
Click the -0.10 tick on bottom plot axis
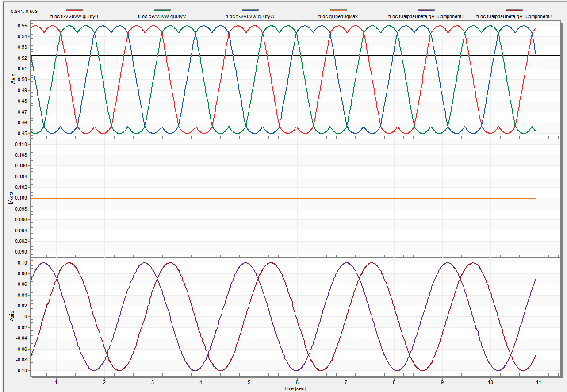coord(22,370)
